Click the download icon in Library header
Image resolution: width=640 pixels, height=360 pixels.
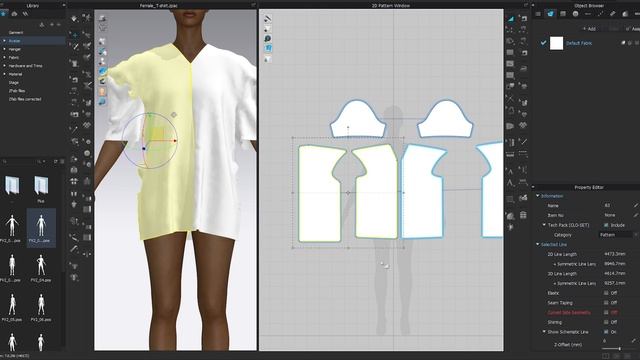(x=42, y=25)
